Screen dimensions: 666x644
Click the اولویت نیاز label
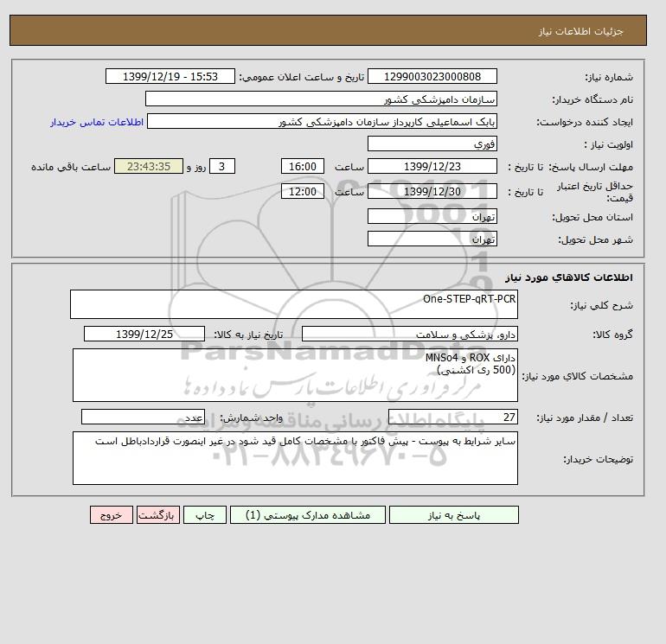(x=609, y=144)
